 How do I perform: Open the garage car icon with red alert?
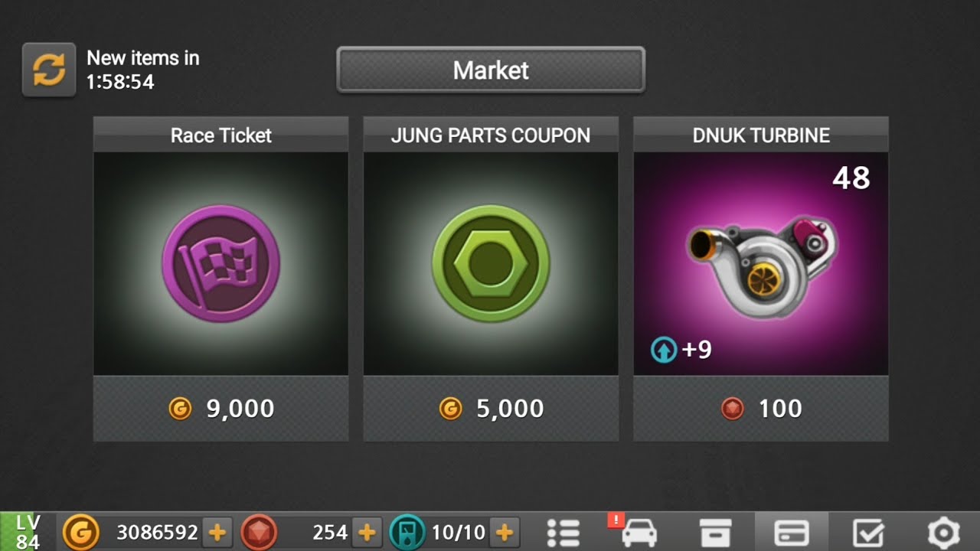(x=638, y=532)
